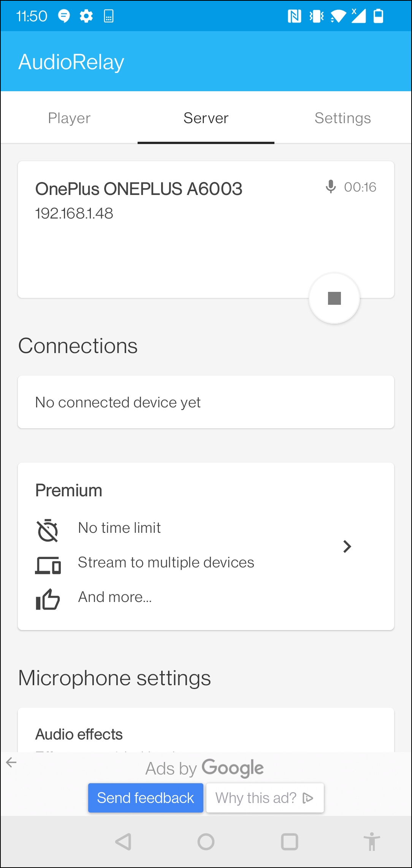This screenshot has width=412, height=868.
Task: Tap the ad back arrow
Action: 11,762
